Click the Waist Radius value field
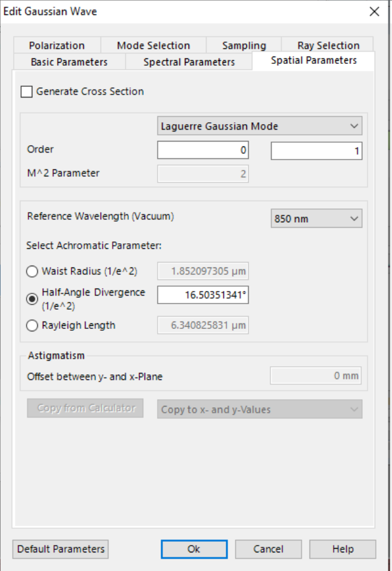This screenshot has width=392, height=571. tap(203, 271)
